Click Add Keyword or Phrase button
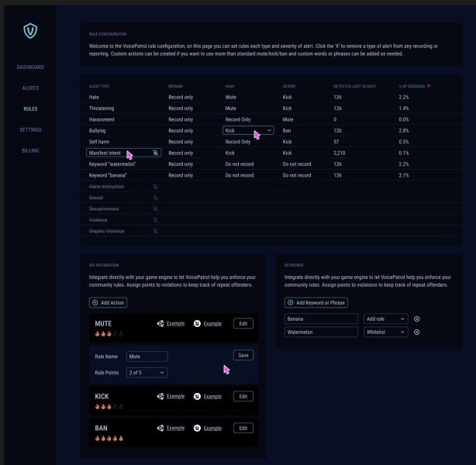This screenshot has height=465, width=476. 316,302
